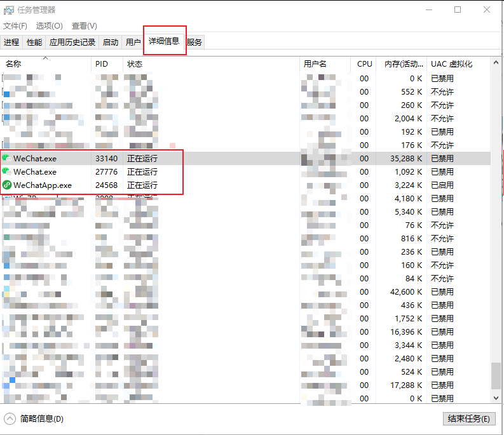This screenshot has width=504, height=435.
Task: Collapse to 简略信息 with the arrow icon
Action: tap(10, 419)
